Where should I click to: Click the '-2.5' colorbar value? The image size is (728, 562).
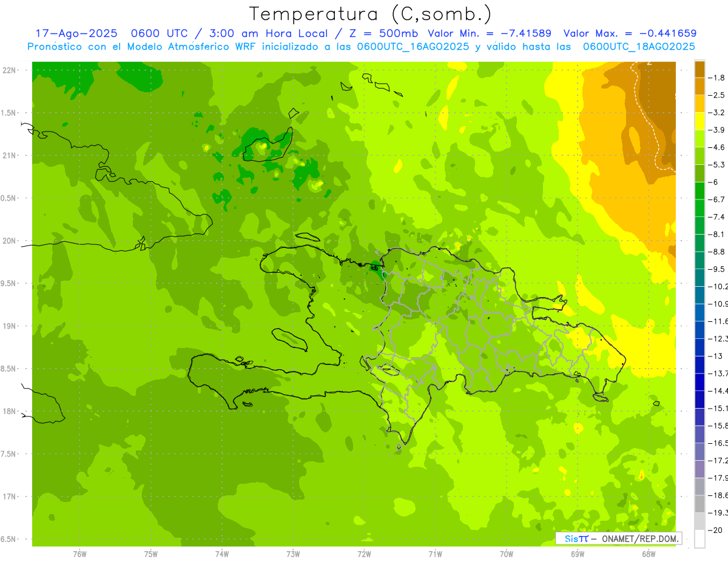click(x=716, y=95)
